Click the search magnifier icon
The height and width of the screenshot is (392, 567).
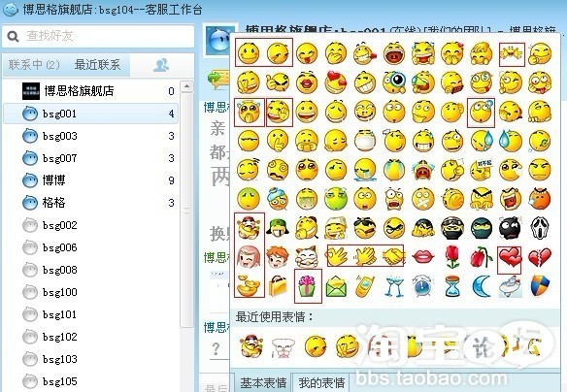tap(13, 36)
